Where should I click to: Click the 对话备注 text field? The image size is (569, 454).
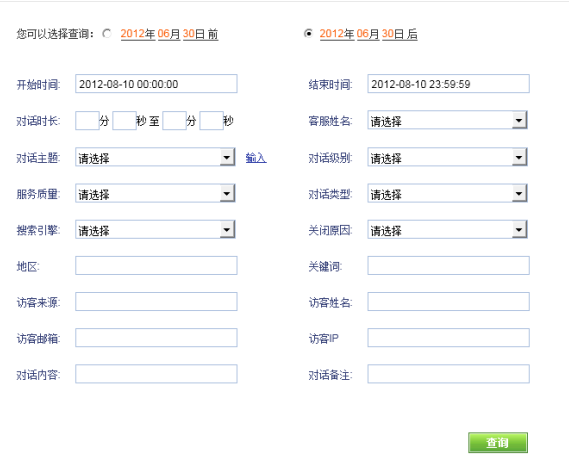(x=449, y=374)
